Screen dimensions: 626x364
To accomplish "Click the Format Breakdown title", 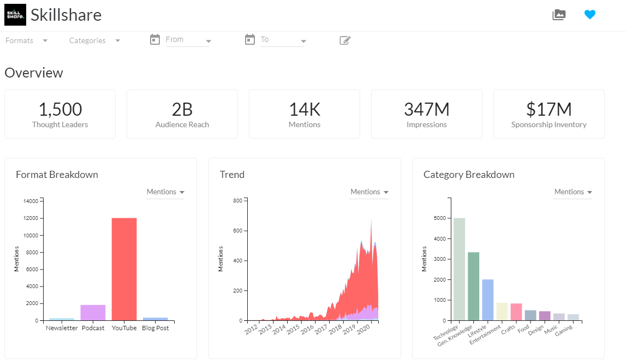I will 57,175.
